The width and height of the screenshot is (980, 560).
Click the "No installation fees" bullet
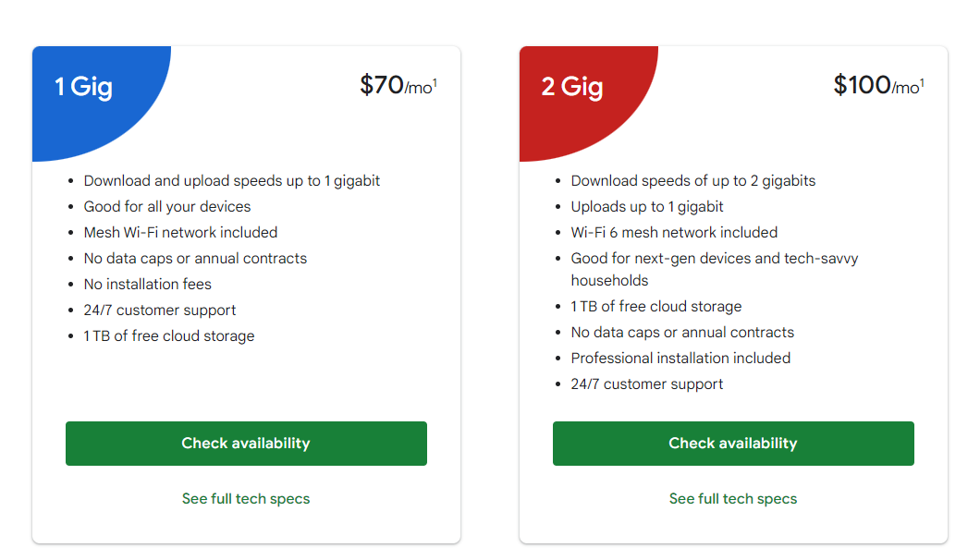(x=148, y=285)
